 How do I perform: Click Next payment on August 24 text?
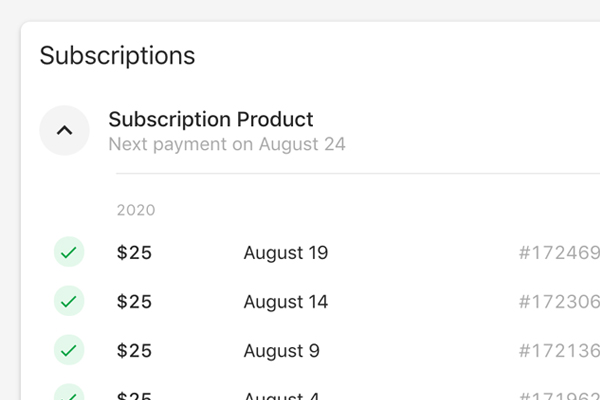coord(227,144)
